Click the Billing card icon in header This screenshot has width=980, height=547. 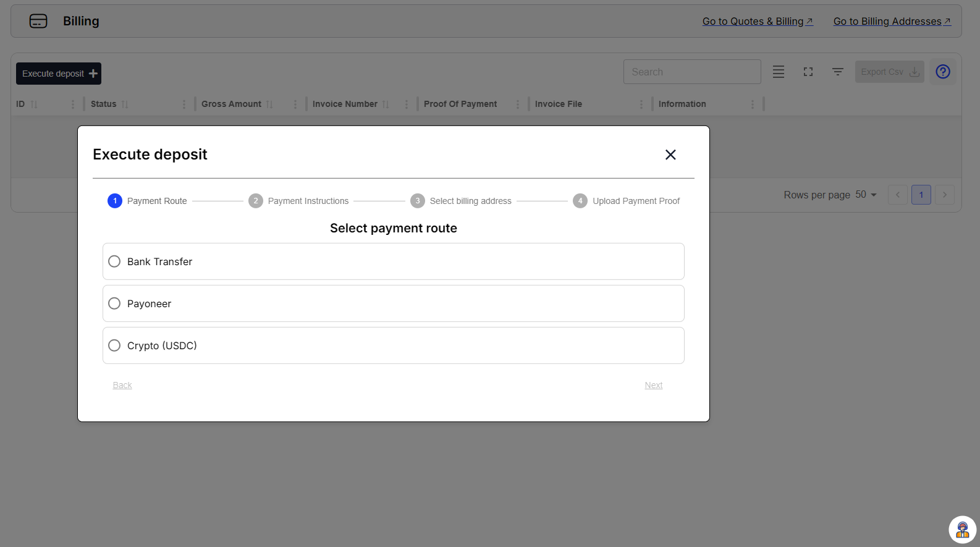click(x=38, y=21)
